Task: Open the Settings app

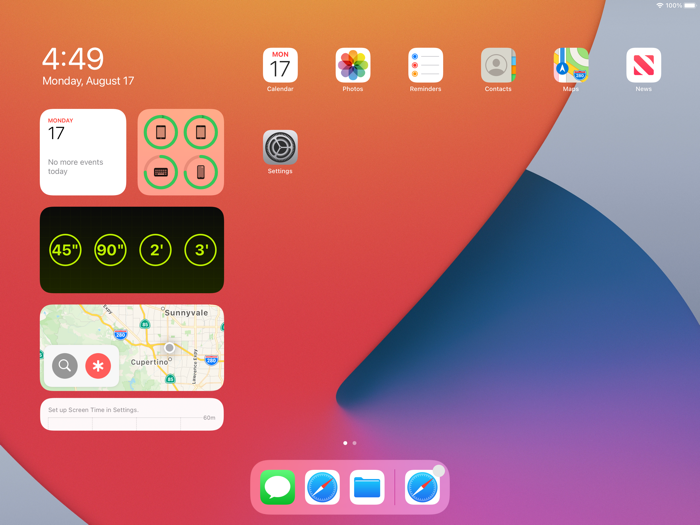Action: (280, 147)
